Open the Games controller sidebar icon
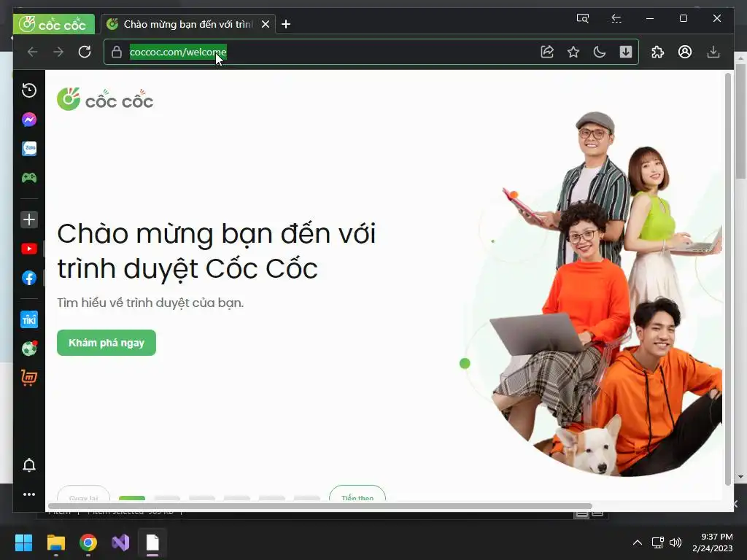The width and height of the screenshot is (747, 560). (29, 178)
